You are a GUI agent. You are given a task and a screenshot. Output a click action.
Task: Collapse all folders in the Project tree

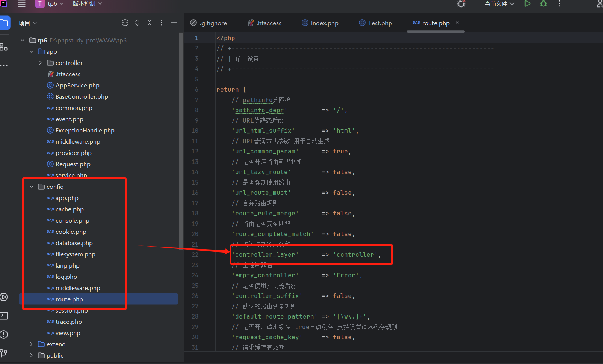pos(149,23)
